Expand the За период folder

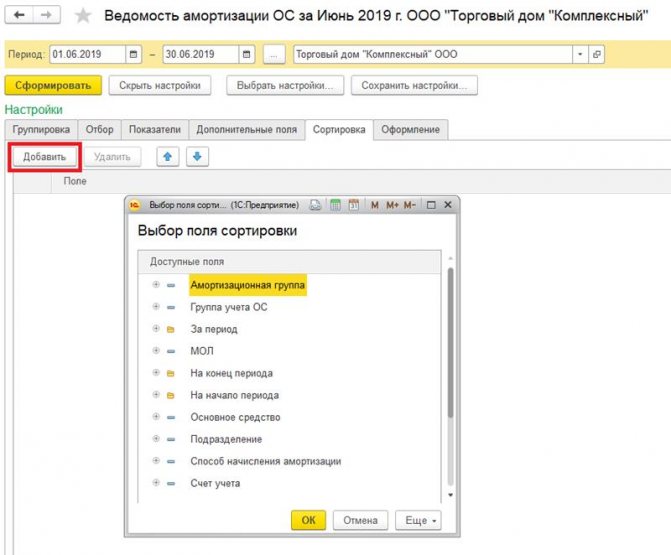tap(156, 329)
